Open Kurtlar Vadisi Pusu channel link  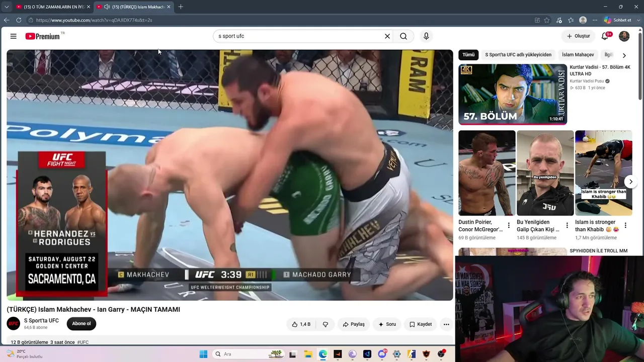coord(586,81)
